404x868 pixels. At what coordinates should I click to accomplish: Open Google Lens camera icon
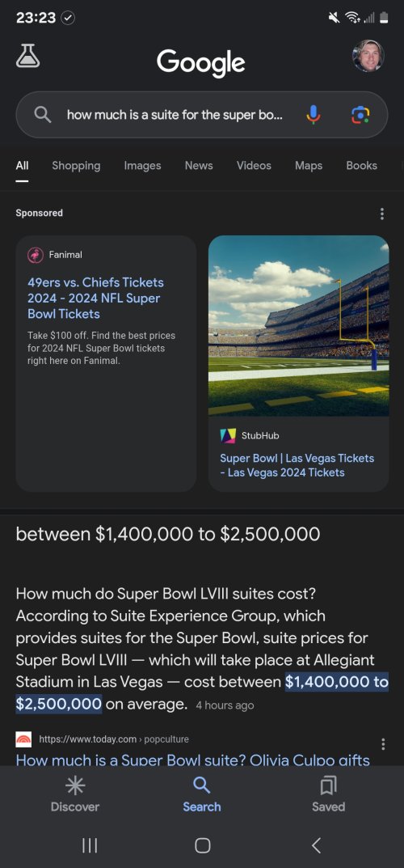(x=360, y=115)
